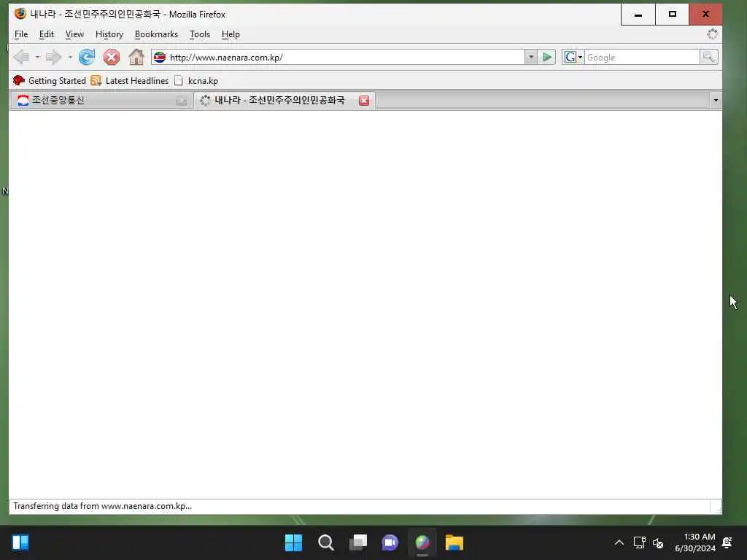The image size is (747, 560).
Task: Open the History menu
Action: (x=109, y=34)
